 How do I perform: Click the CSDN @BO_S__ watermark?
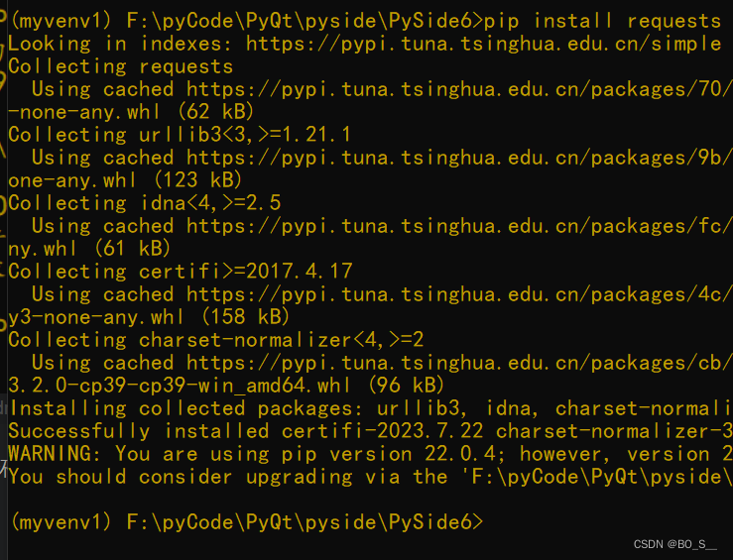[x=674, y=544]
